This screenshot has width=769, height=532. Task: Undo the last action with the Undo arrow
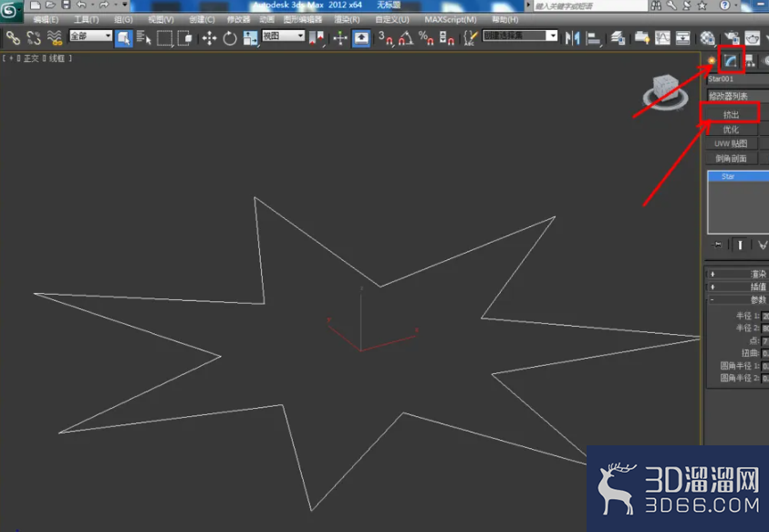tap(81, 5)
